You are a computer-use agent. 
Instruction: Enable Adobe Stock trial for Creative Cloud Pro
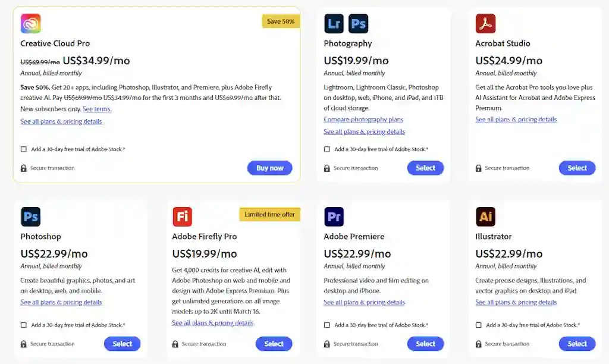[24, 149]
